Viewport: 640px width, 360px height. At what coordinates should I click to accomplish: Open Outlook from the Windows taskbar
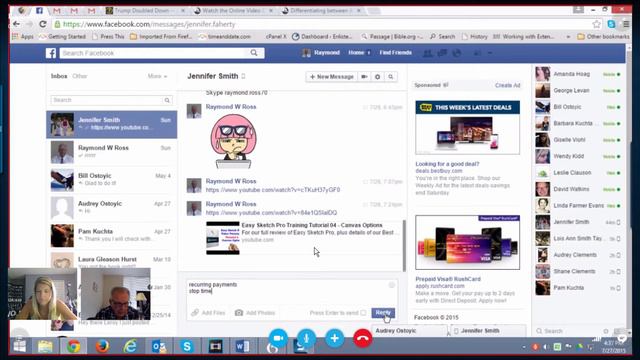click(x=159, y=347)
